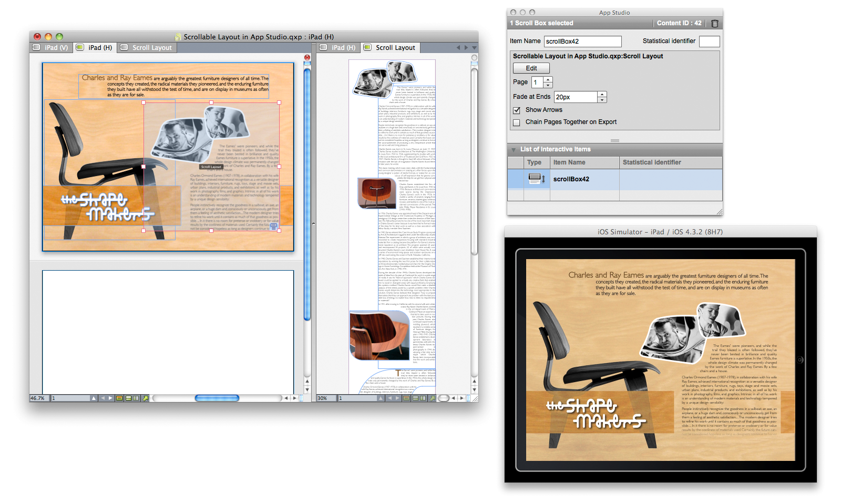This screenshot has width=841, height=504.
Task: Click the page layout view icon in status bar
Action: [x=119, y=398]
